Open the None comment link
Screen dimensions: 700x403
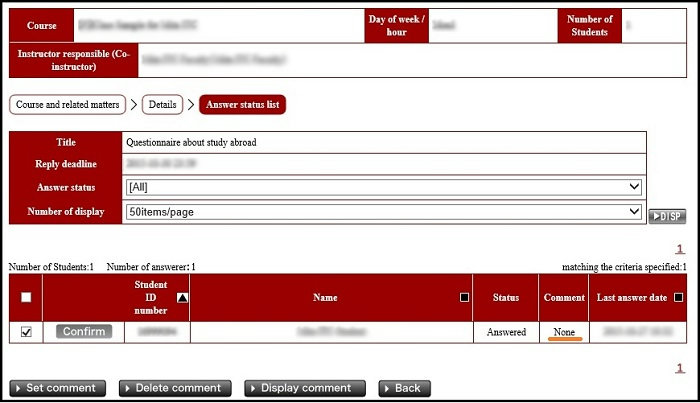point(565,332)
